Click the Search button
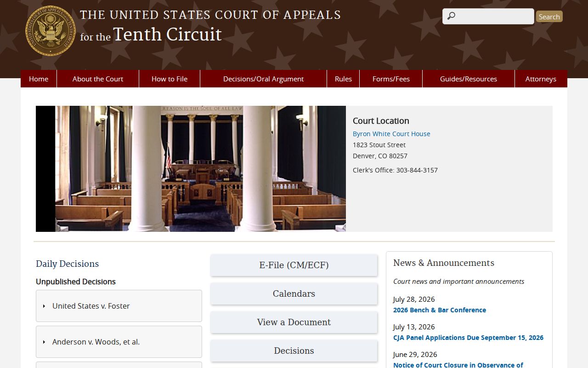 [549, 17]
